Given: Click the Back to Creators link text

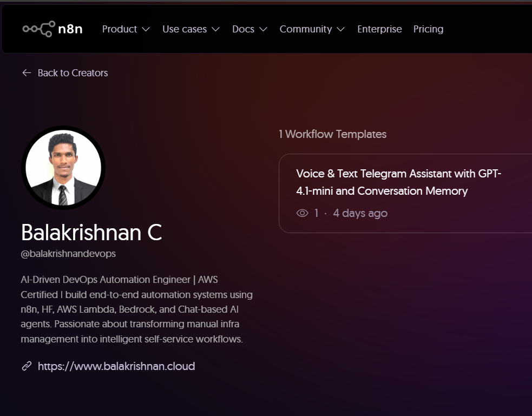Looking at the screenshot, I should 73,73.
